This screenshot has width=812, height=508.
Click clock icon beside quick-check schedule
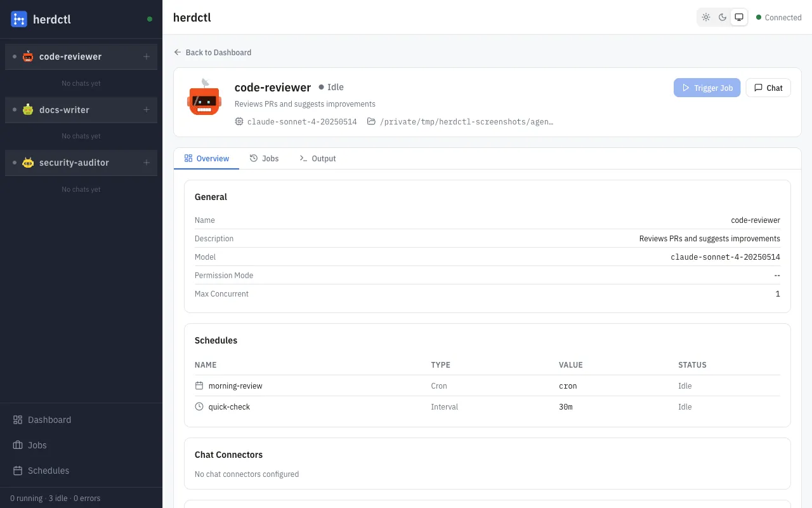pos(199,406)
